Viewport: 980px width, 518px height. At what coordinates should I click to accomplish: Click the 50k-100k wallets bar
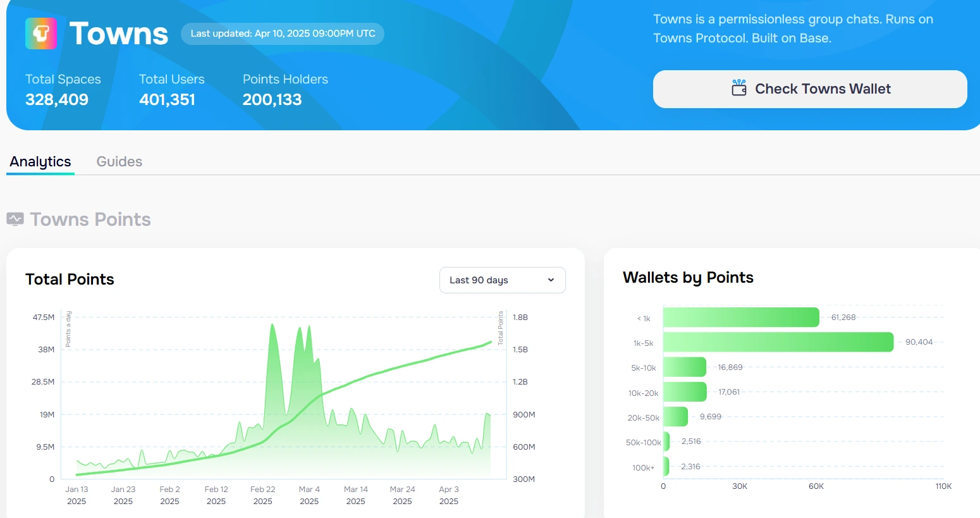click(x=666, y=441)
